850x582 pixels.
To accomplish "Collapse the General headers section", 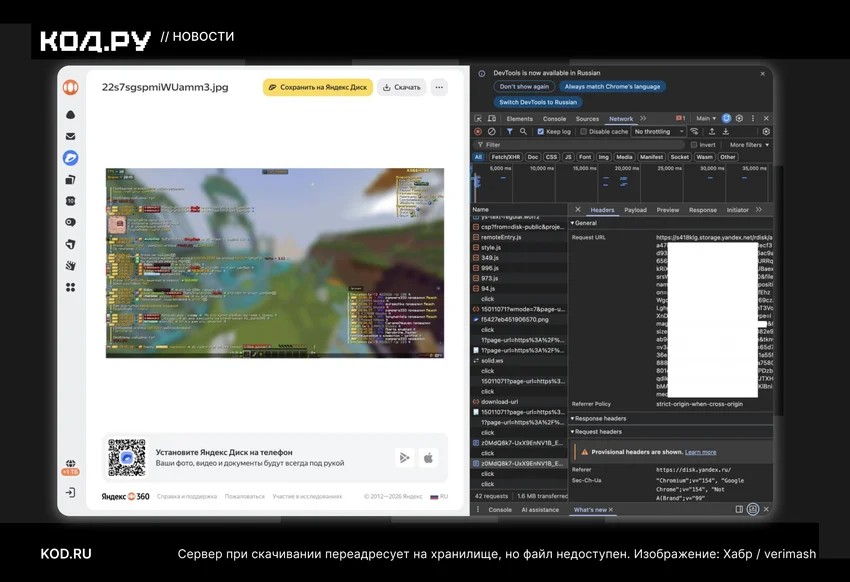I will [583, 223].
